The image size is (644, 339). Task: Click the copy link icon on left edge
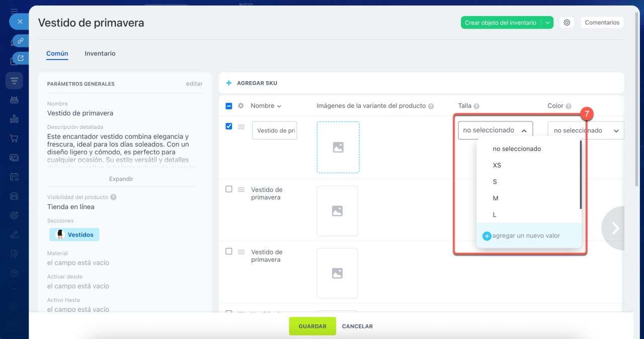[21, 41]
